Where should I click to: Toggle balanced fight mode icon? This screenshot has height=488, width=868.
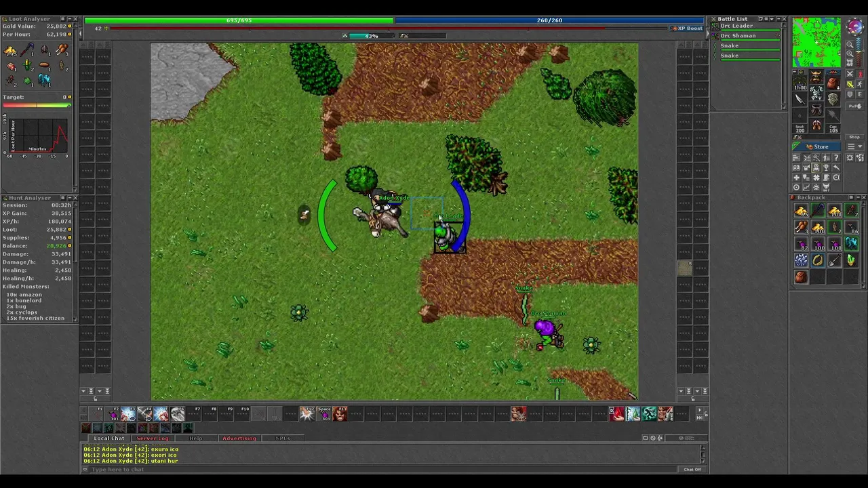tap(850, 84)
